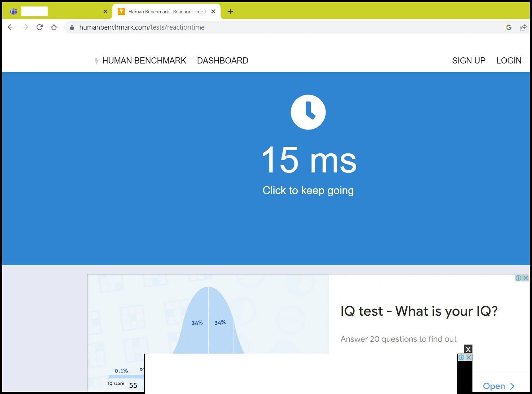Click the lightning bolt Human Benchmark logo icon
Viewport: 532px width, 394px height.
(96, 61)
